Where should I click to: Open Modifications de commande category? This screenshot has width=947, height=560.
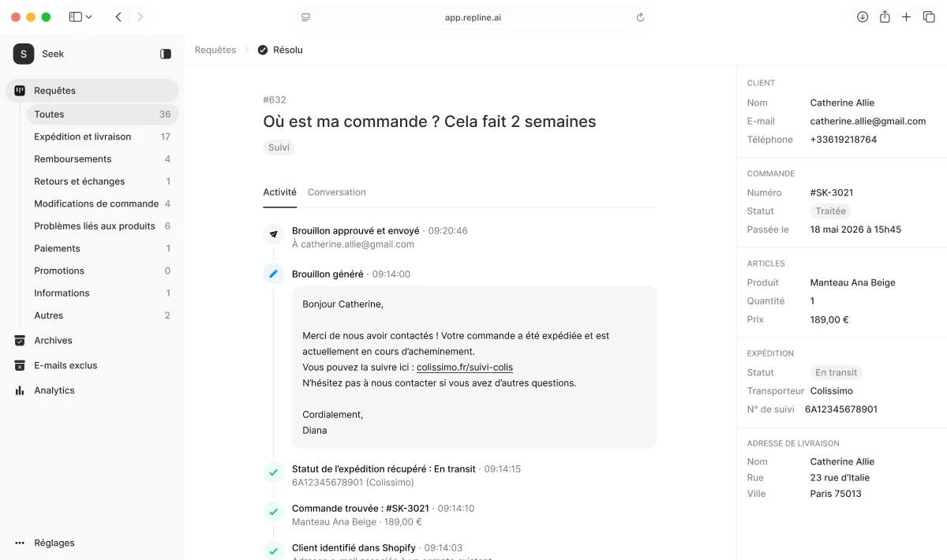pyautogui.click(x=103, y=203)
